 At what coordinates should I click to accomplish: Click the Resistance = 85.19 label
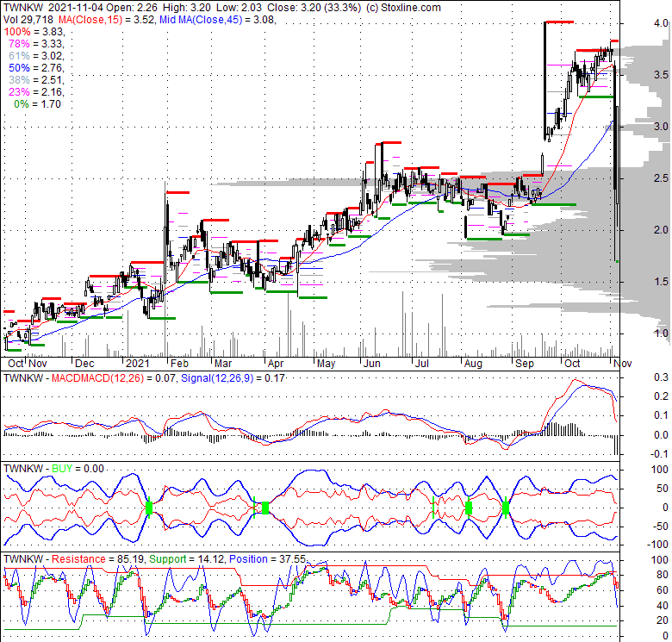coord(98,559)
